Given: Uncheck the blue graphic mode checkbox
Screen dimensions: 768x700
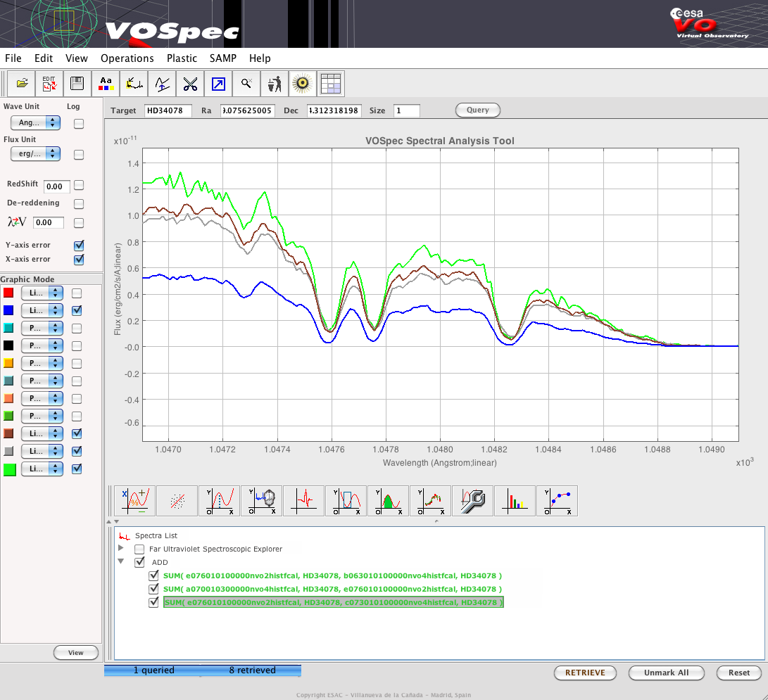Looking at the screenshot, I should pos(77,310).
